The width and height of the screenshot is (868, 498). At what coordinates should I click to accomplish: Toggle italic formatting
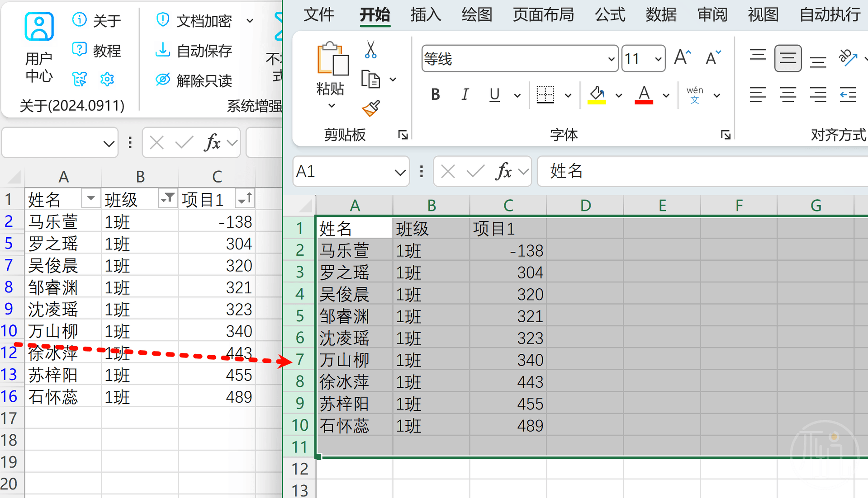click(x=465, y=94)
